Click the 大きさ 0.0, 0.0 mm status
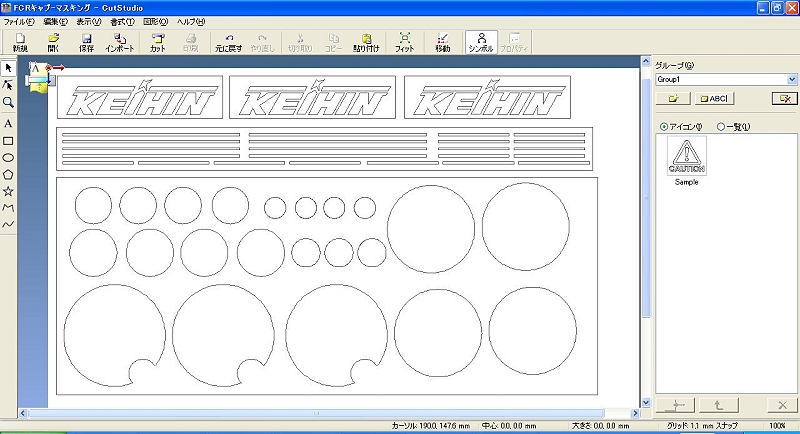This screenshot has height=434, width=800. (600, 425)
